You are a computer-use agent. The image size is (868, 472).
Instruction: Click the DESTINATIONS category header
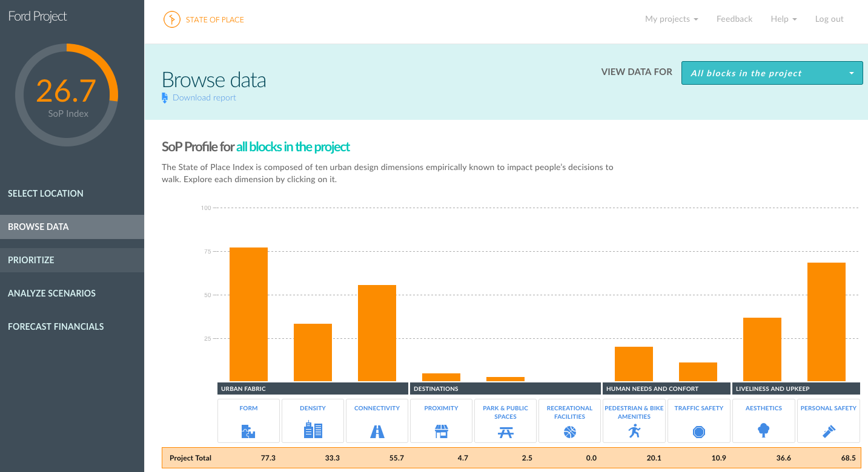point(505,388)
